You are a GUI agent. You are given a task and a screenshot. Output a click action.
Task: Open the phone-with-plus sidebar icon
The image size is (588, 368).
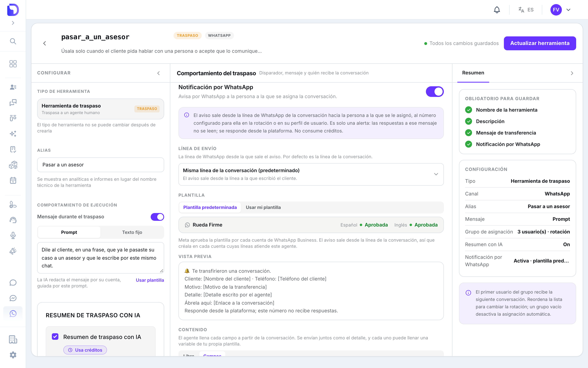tap(13, 204)
